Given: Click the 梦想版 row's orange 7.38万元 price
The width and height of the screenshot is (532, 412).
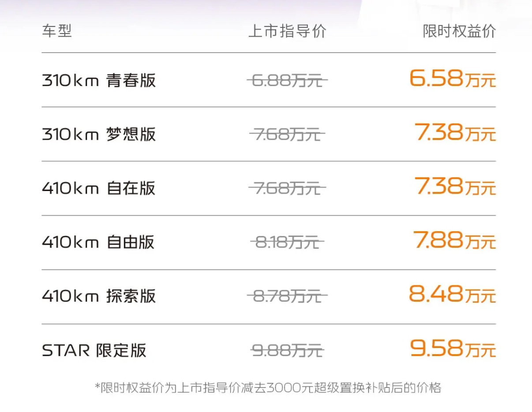Looking at the screenshot, I should pos(455,133).
